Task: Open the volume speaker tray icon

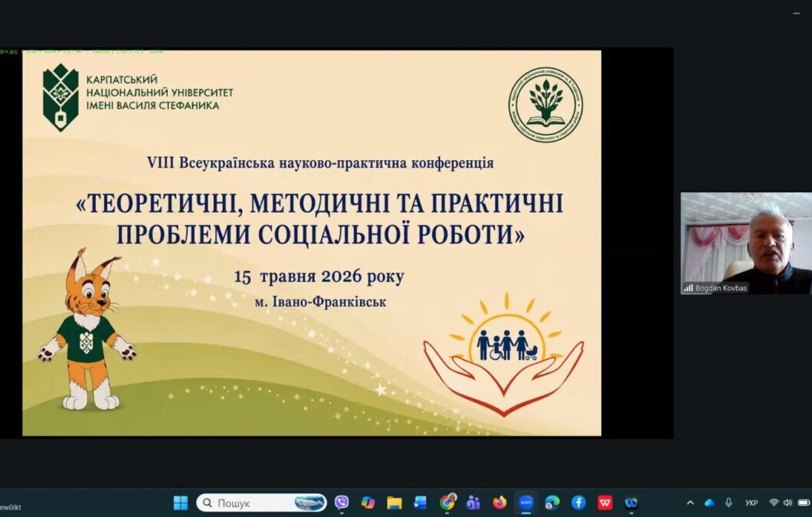Action: pos(787,502)
